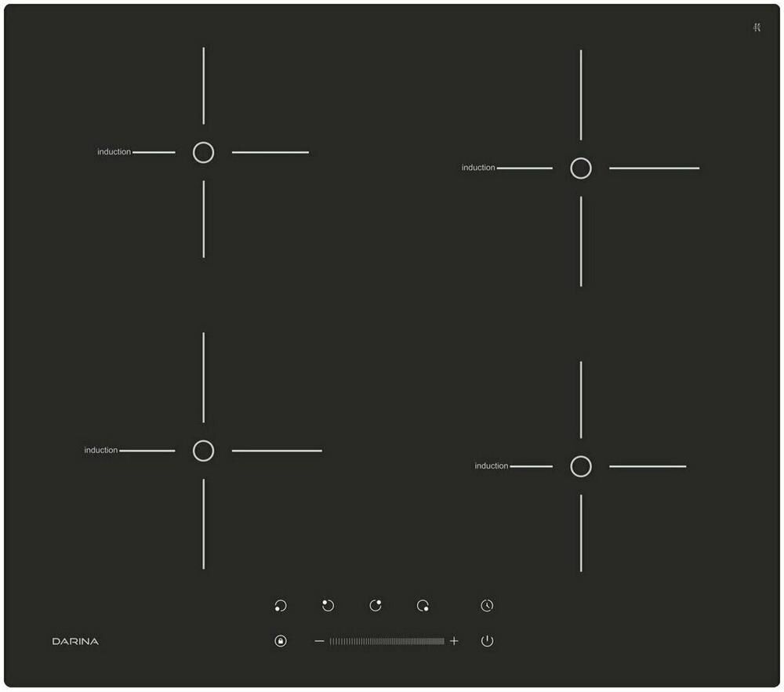Click the small emblem in top-right corner

[757, 27]
